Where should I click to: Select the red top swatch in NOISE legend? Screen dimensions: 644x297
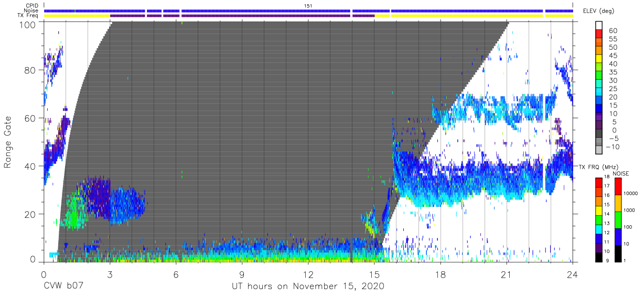(618, 186)
